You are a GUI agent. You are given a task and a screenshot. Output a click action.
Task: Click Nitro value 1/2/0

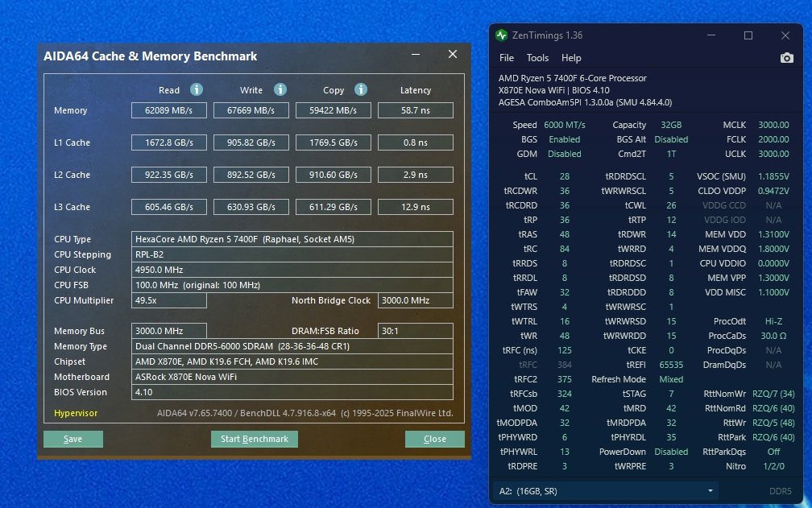click(773, 466)
